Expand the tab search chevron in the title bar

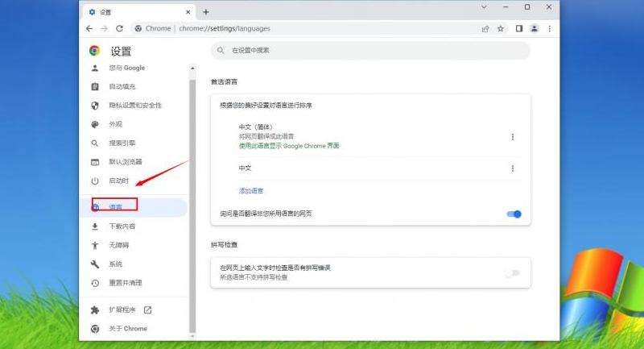click(x=485, y=7)
